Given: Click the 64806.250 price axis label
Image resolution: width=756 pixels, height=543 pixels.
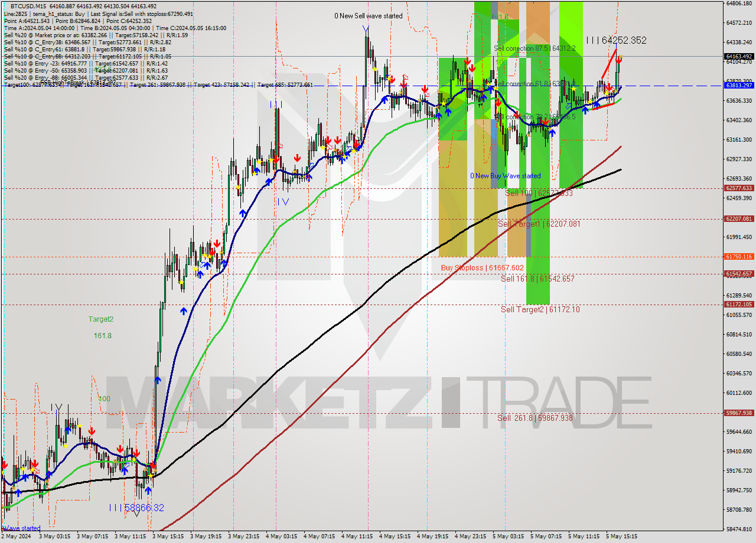Looking at the screenshot, I should click(x=739, y=4).
